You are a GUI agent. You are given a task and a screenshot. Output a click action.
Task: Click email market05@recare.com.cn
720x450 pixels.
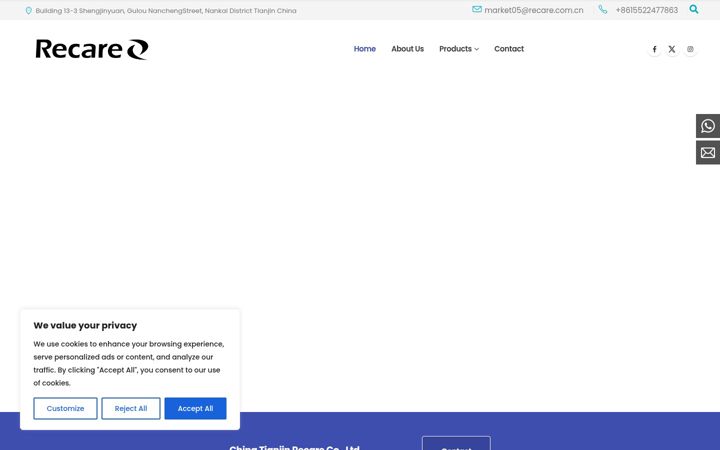[x=534, y=10]
